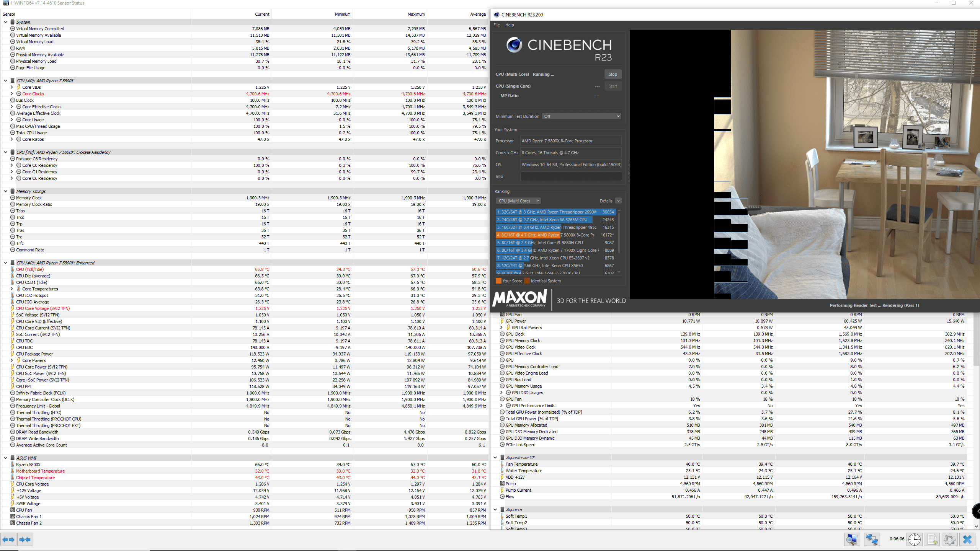Click the Current column header
This screenshot has height=551, width=980.
click(262, 14)
